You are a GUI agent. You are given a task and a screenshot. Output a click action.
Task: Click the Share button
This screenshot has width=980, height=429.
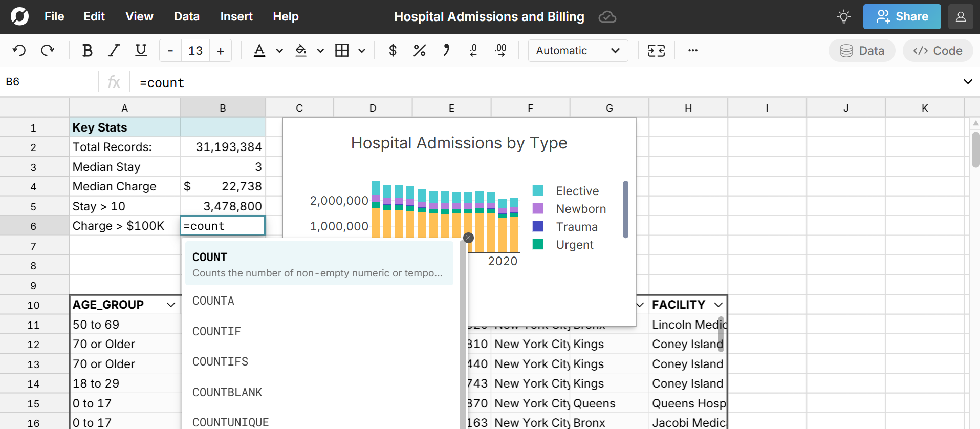click(x=902, y=16)
